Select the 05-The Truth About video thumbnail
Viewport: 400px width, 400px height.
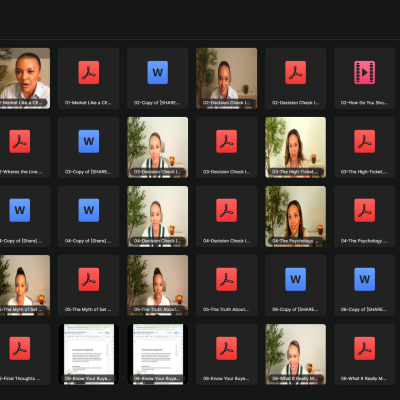click(158, 285)
